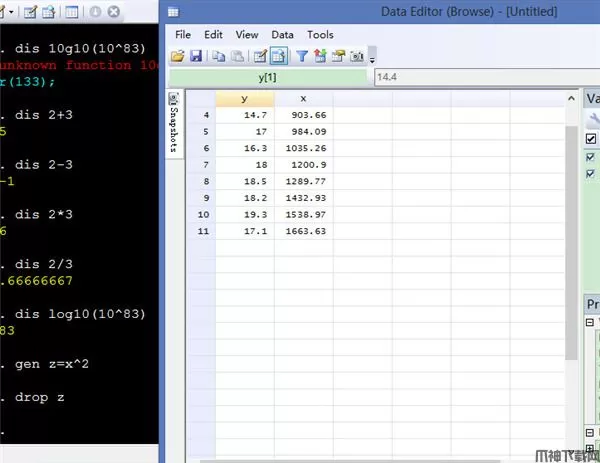The width and height of the screenshot is (600, 463).
Task: Click the Paste icon in Data Editor toolbar
Action: (x=238, y=56)
